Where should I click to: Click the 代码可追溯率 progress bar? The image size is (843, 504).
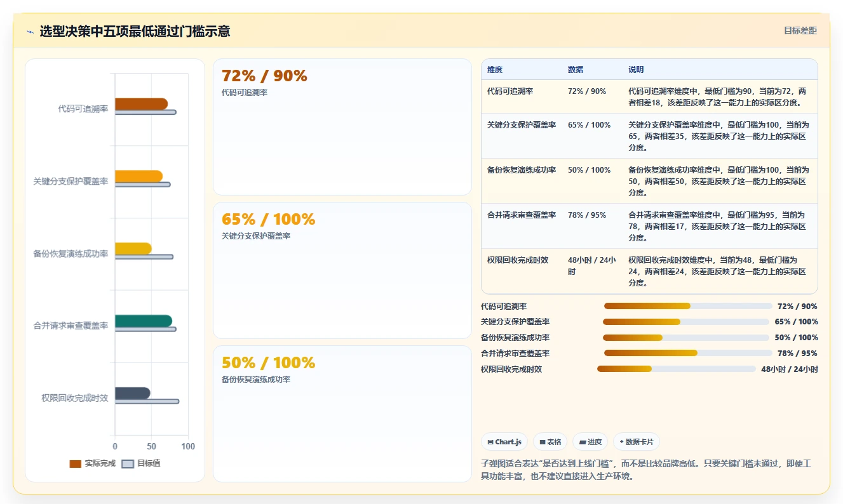688,306
